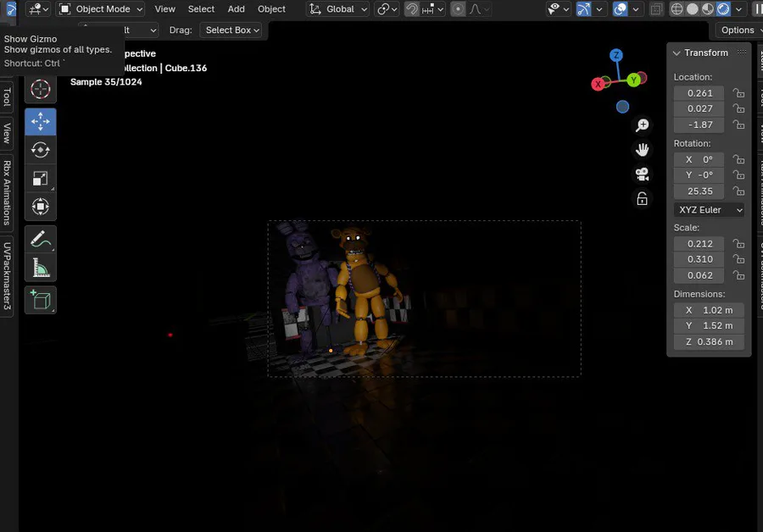Open the Object menu
The height and width of the screenshot is (532, 763).
tap(271, 9)
